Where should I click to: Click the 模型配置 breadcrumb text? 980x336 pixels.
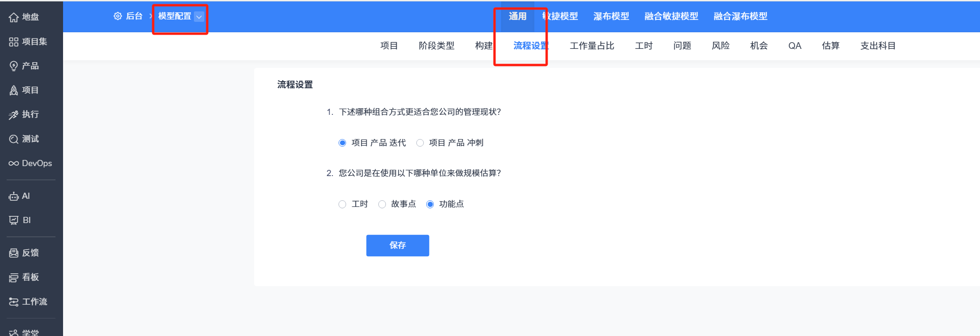(x=174, y=16)
